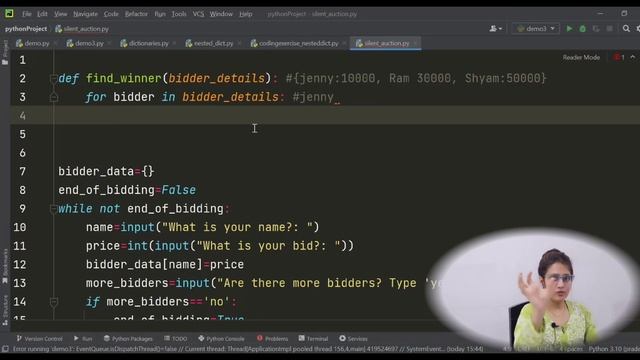Viewport: 640px width, 360px height.
Task: Click the bidder_data[name]=price line
Action: (164, 264)
